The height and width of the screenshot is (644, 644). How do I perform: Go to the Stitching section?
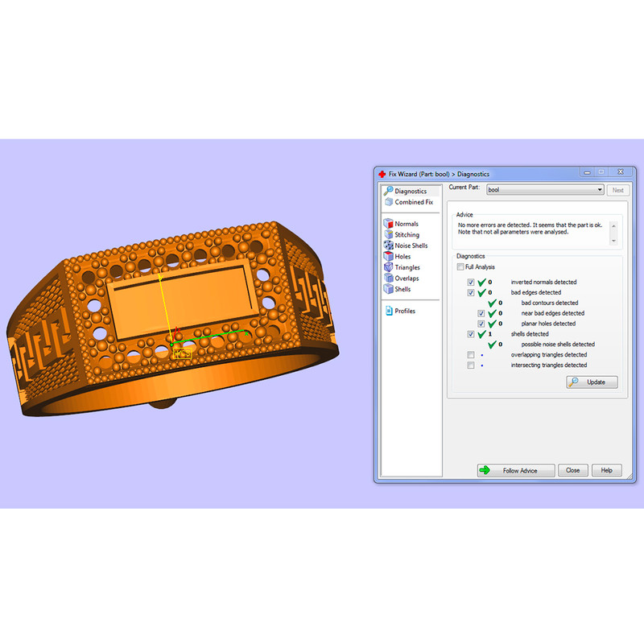tap(407, 235)
